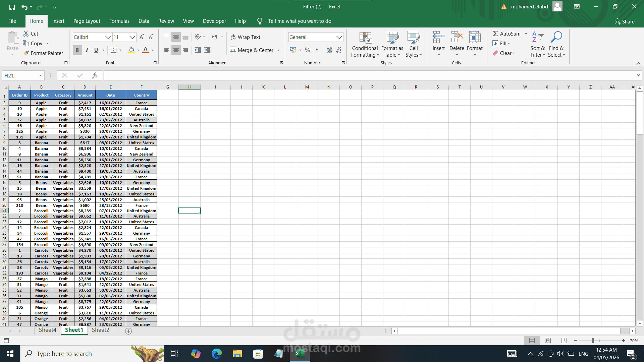Switch to Page Break Preview in status bar

(x=564, y=341)
